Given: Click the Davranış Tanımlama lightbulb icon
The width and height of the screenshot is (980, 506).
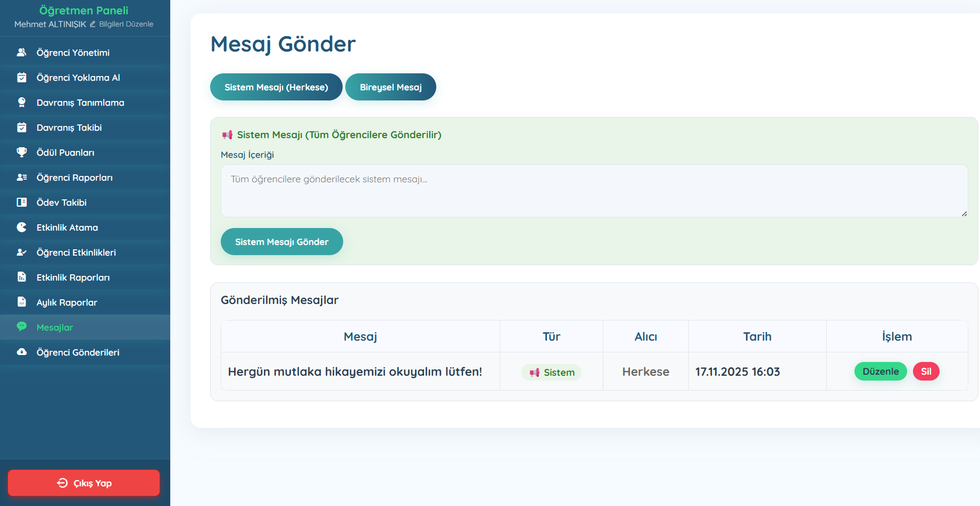Looking at the screenshot, I should pyautogui.click(x=22, y=103).
